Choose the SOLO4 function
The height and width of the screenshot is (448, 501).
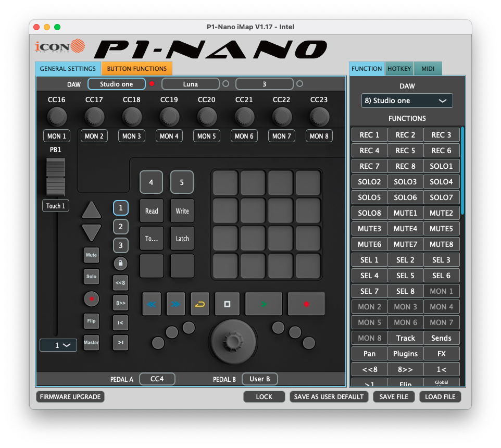tap(441, 182)
